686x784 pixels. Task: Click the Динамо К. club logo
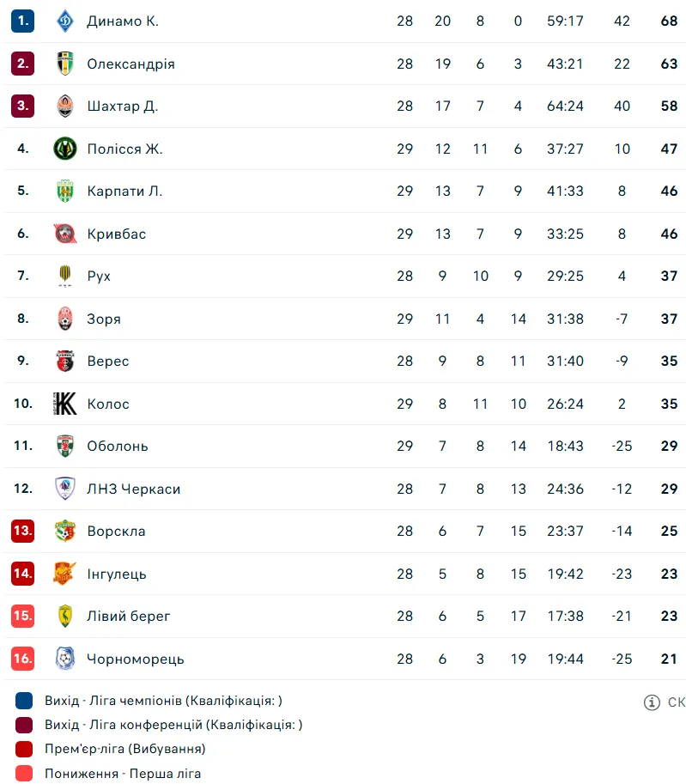pos(65,21)
